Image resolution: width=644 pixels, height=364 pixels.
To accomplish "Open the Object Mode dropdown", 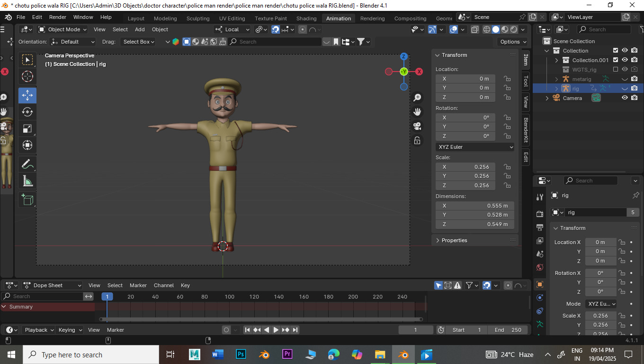I will coord(63,29).
